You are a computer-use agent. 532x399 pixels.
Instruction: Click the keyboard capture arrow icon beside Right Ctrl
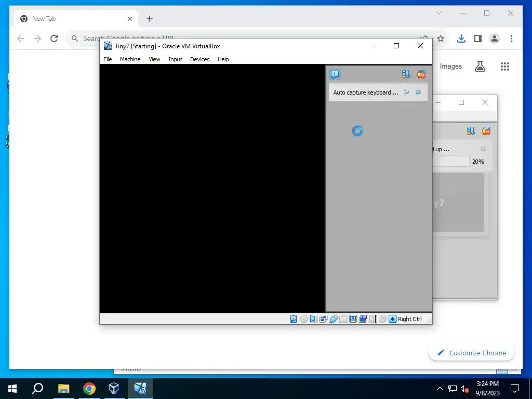392,319
